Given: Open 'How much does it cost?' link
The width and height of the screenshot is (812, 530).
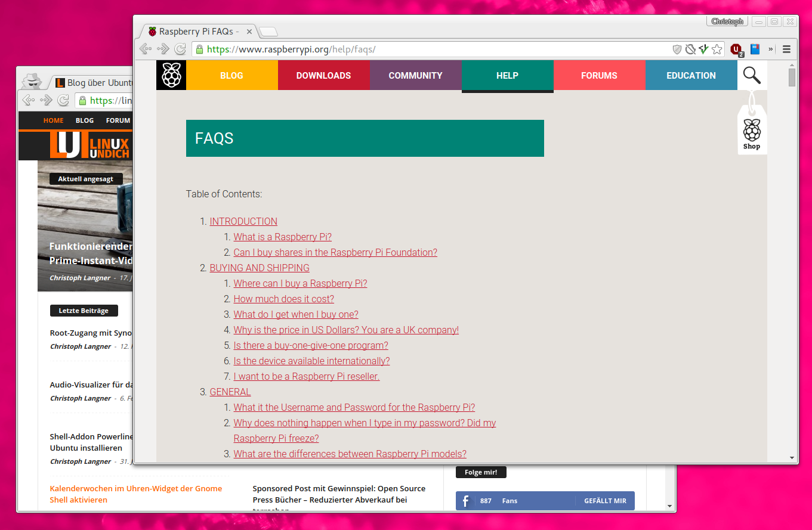Looking at the screenshot, I should coord(284,299).
